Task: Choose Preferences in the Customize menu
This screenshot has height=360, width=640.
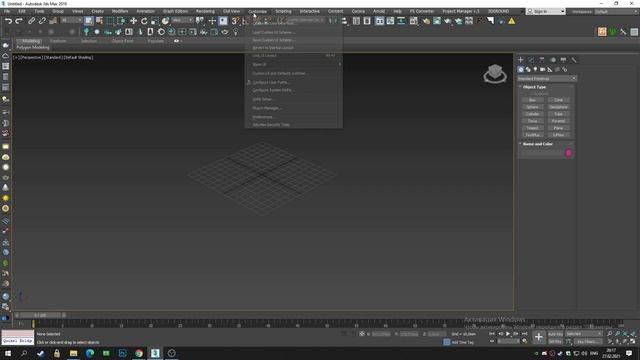Action: click(264, 117)
